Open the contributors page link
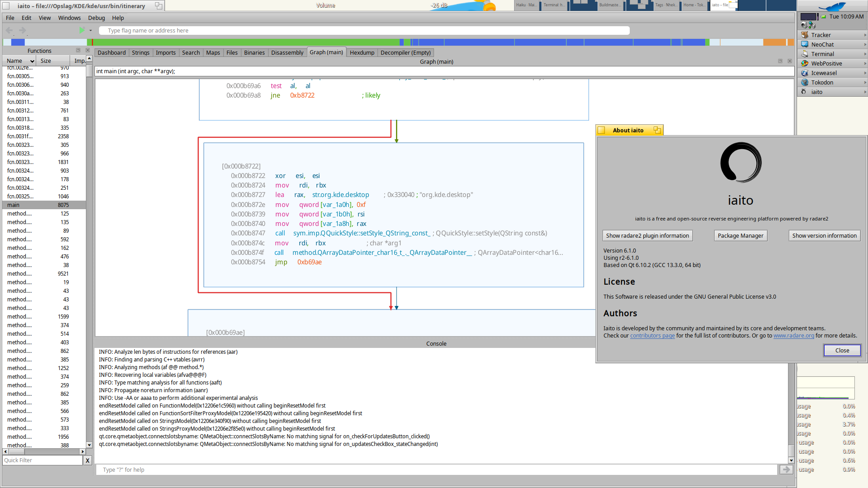Viewport: 868px width, 488px height. coord(652,336)
